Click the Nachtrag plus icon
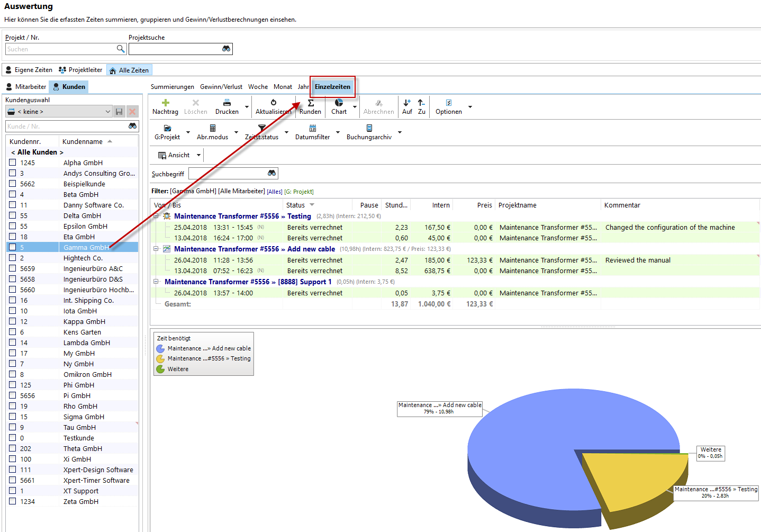The height and width of the screenshot is (532, 761). click(165, 103)
